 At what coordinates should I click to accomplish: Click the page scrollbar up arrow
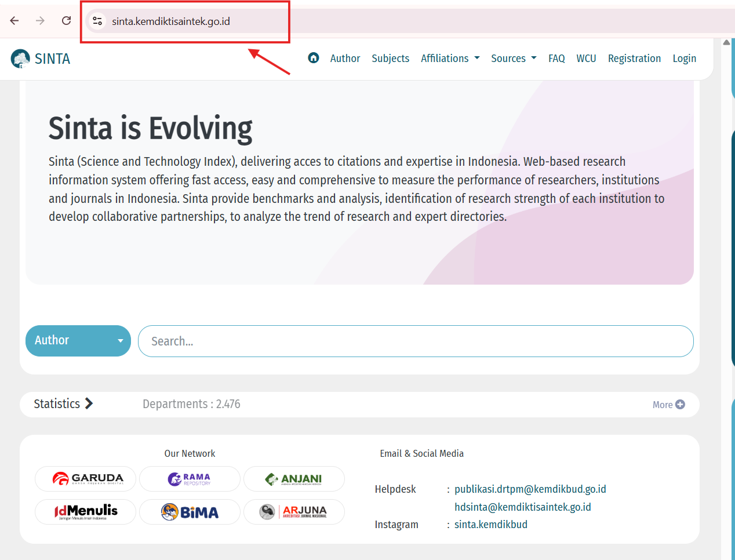(726, 42)
